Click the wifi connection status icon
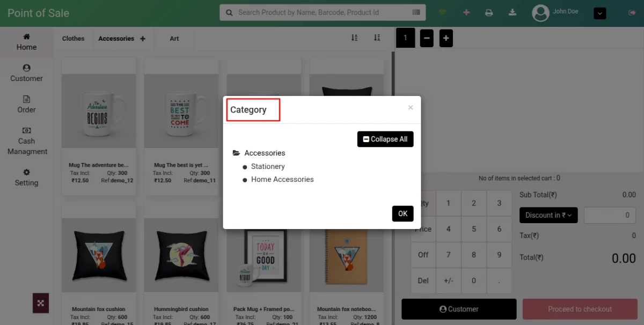 coord(443,12)
